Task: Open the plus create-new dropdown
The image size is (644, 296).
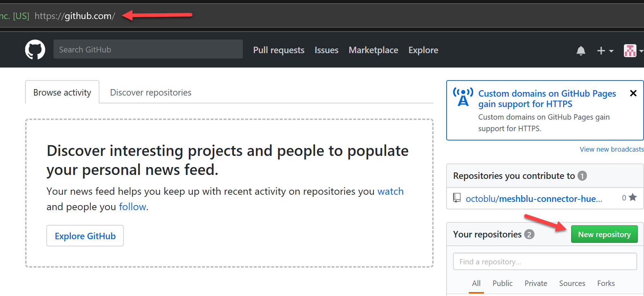Action: pos(605,51)
